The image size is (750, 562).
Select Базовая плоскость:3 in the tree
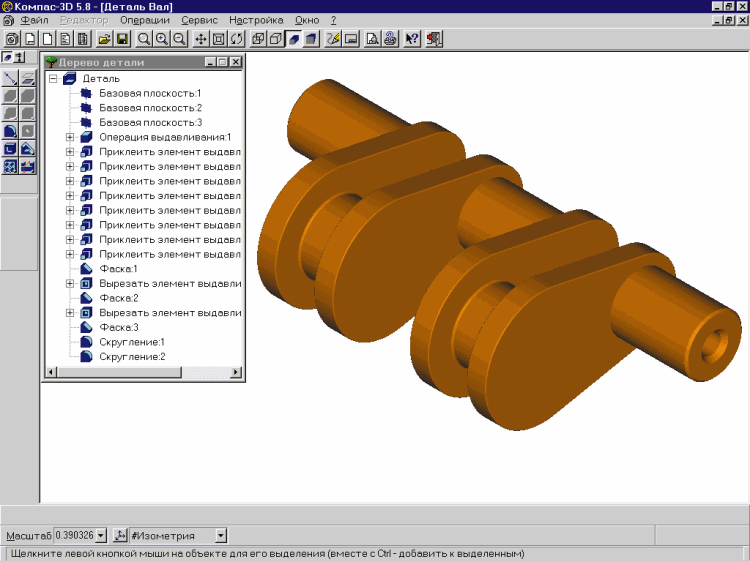point(151,122)
